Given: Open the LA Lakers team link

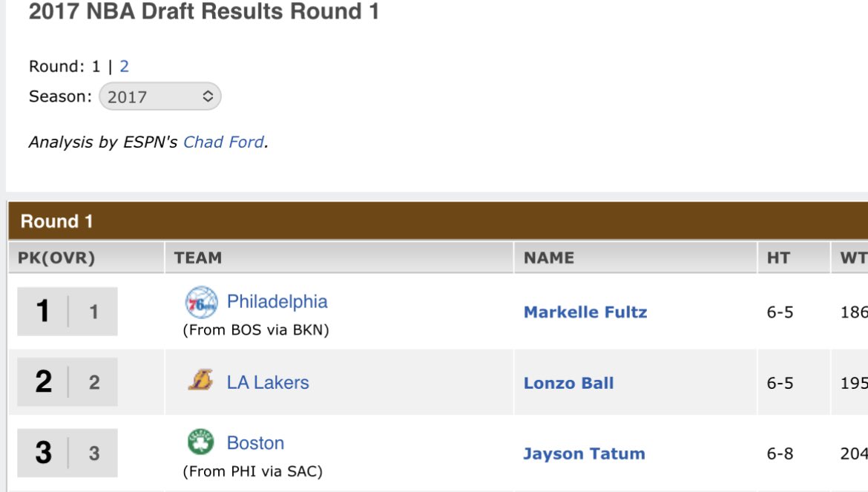Looking at the screenshot, I should coord(268,382).
